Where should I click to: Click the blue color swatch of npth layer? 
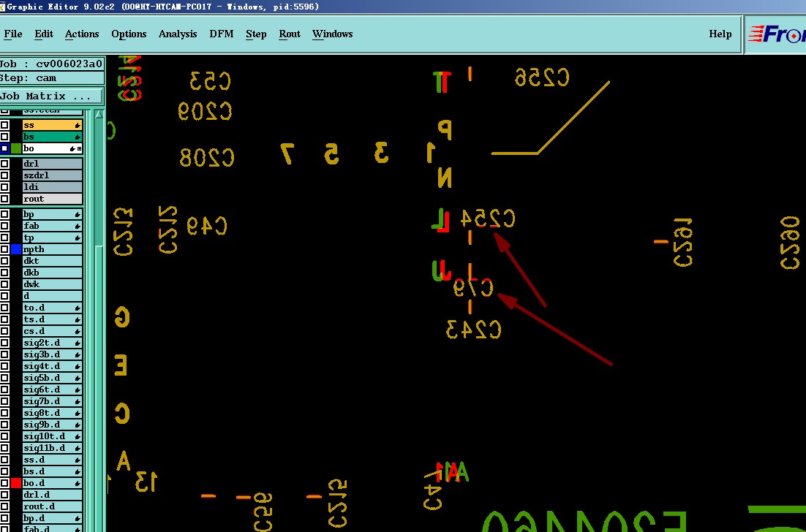[16, 250]
